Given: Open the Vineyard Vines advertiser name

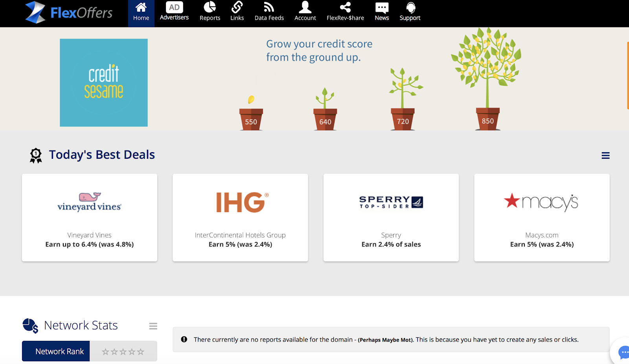Looking at the screenshot, I should coord(90,235).
